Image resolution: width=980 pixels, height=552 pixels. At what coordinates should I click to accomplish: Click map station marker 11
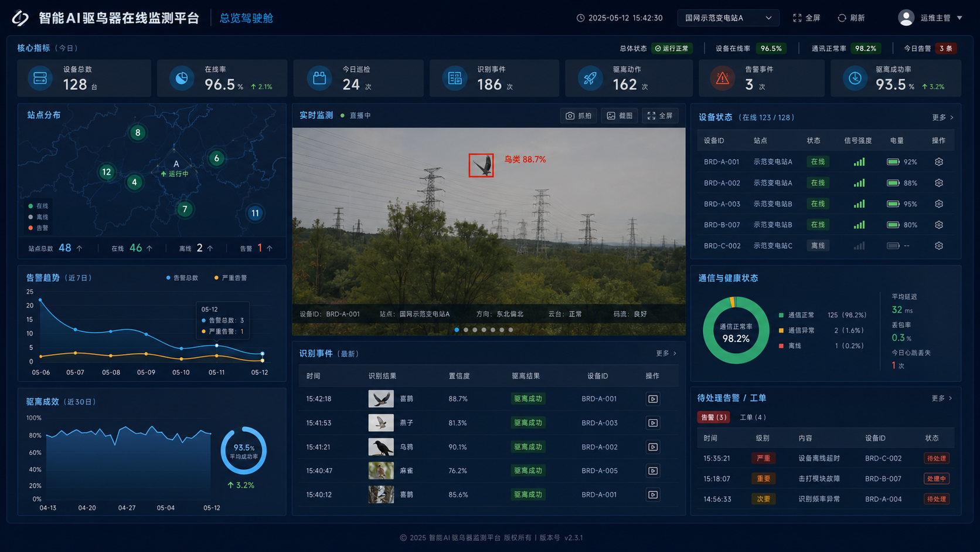point(255,213)
